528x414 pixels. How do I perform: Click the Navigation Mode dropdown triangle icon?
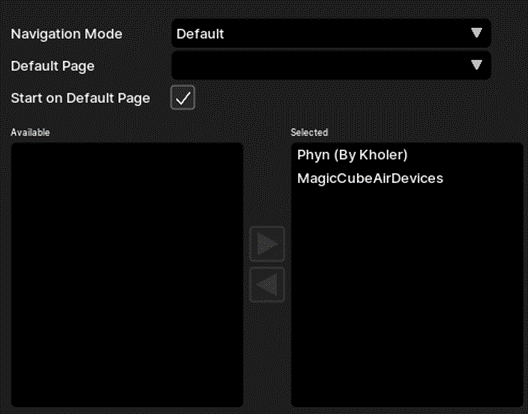point(476,33)
